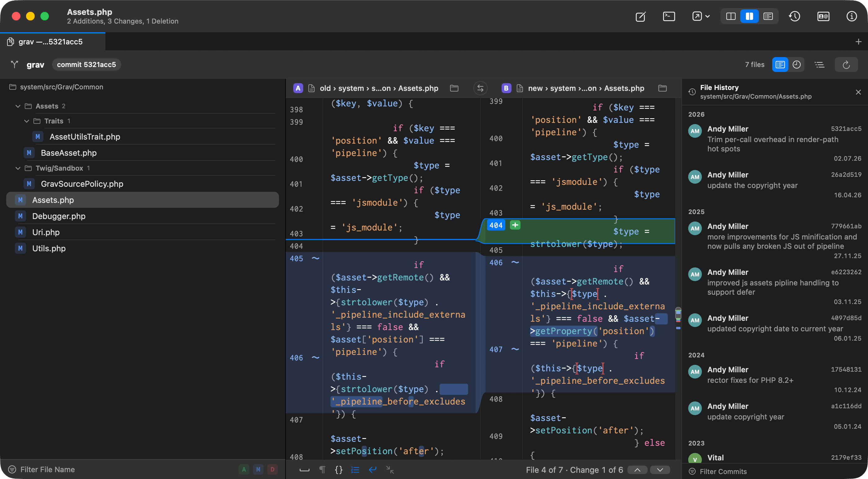Open AssetUtilsTrait.php in file tree
The image size is (868, 479).
coord(85,137)
